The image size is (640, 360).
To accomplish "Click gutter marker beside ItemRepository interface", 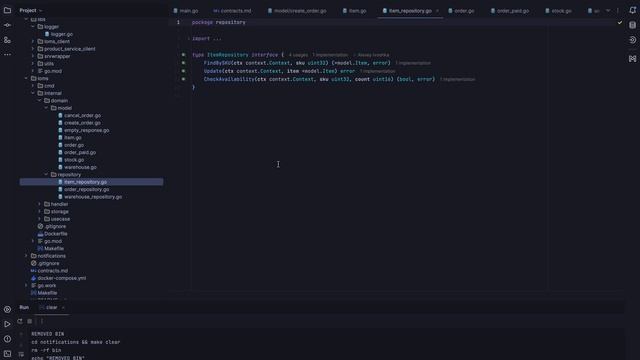I will coord(183,55).
